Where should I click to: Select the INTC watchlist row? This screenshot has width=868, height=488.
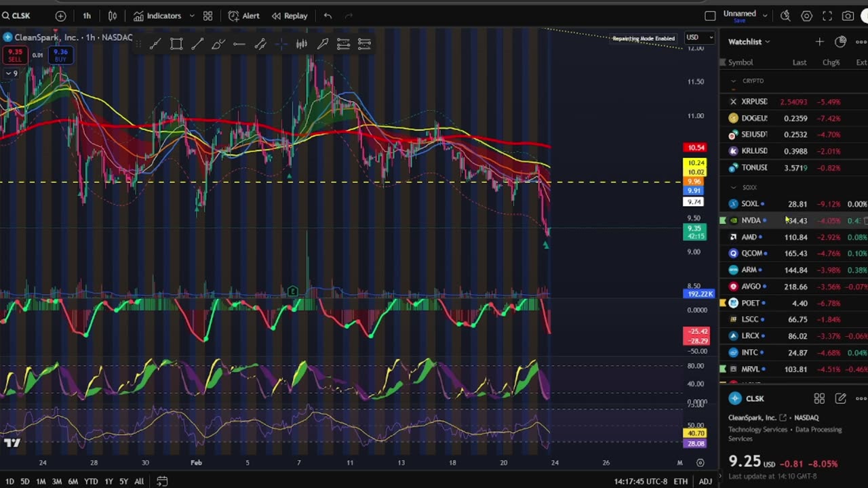793,352
